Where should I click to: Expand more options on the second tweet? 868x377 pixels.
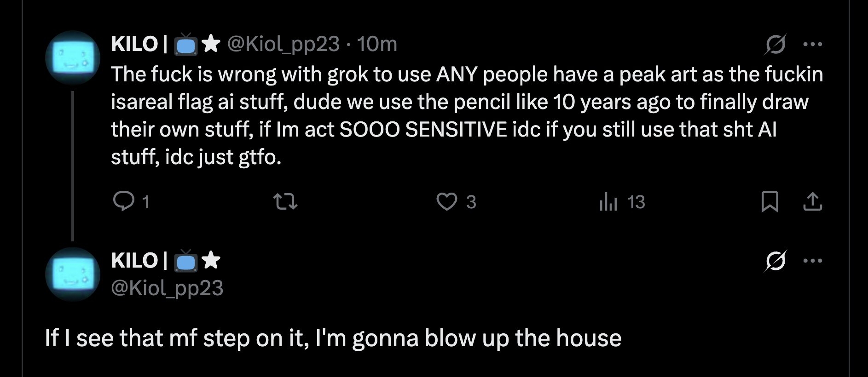pos(812,261)
